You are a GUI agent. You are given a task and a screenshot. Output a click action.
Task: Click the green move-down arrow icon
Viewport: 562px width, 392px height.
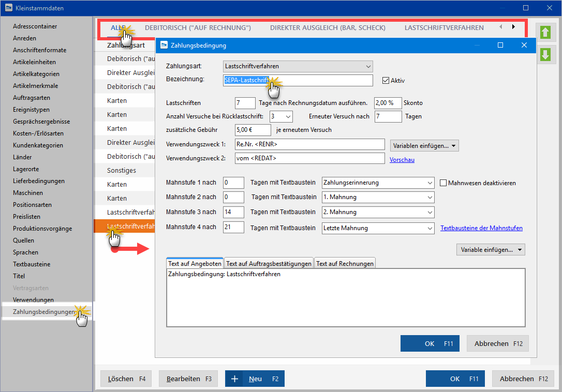[545, 55]
